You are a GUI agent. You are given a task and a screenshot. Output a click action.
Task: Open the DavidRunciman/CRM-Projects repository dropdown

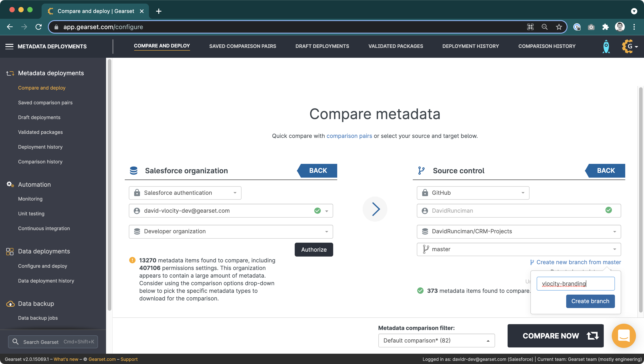click(x=519, y=231)
